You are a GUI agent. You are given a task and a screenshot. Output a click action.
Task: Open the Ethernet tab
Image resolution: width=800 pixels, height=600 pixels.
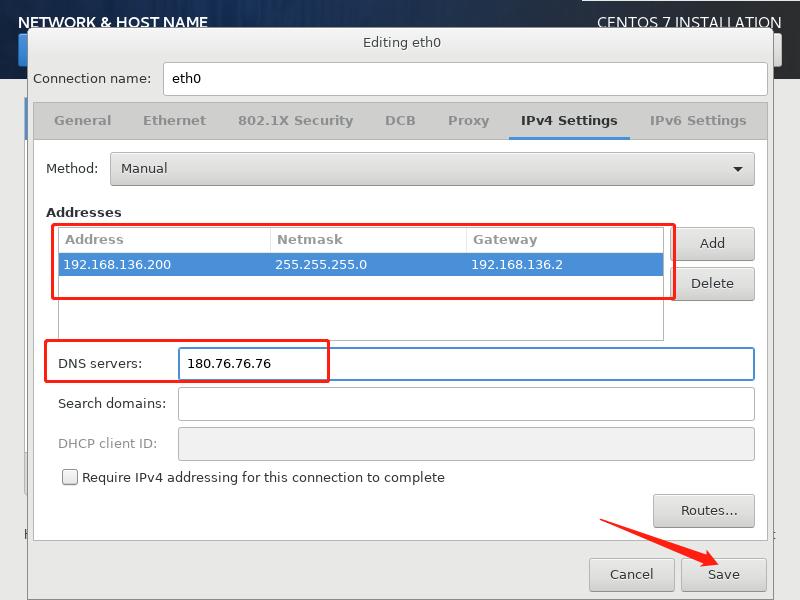(174, 120)
